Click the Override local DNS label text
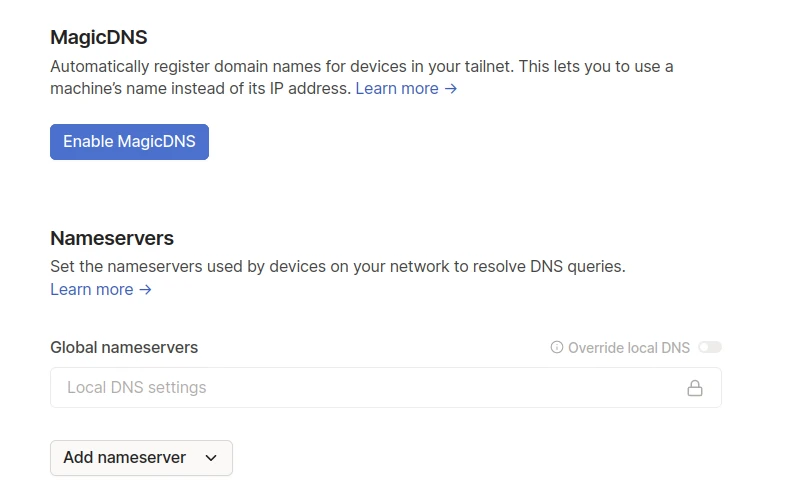Viewport: 789px width, 492px height. tap(629, 348)
